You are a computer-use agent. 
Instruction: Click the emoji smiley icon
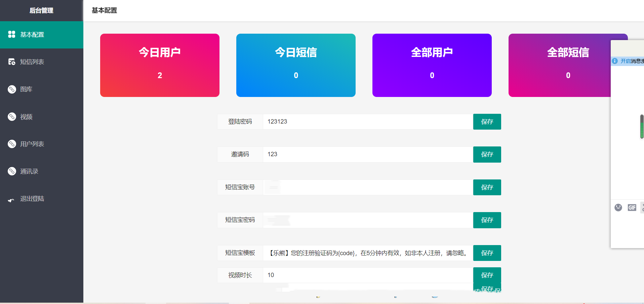[x=618, y=207]
